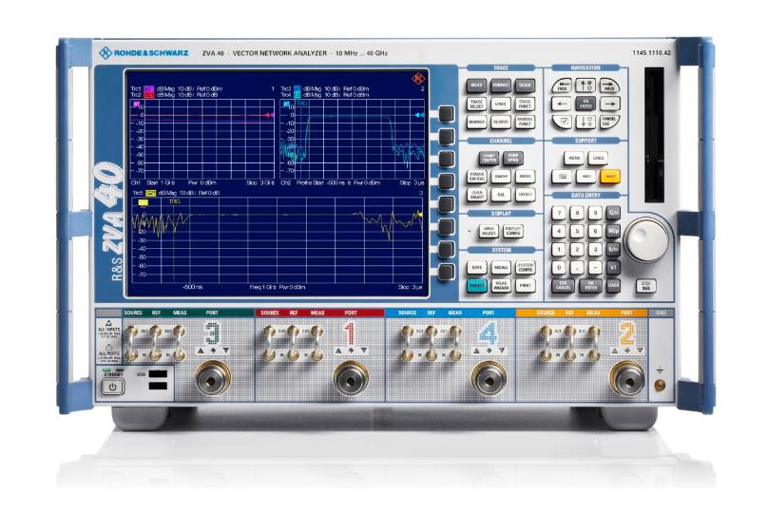Tap the RECALL key
The height and width of the screenshot is (532, 767).
[x=501, y=268]
